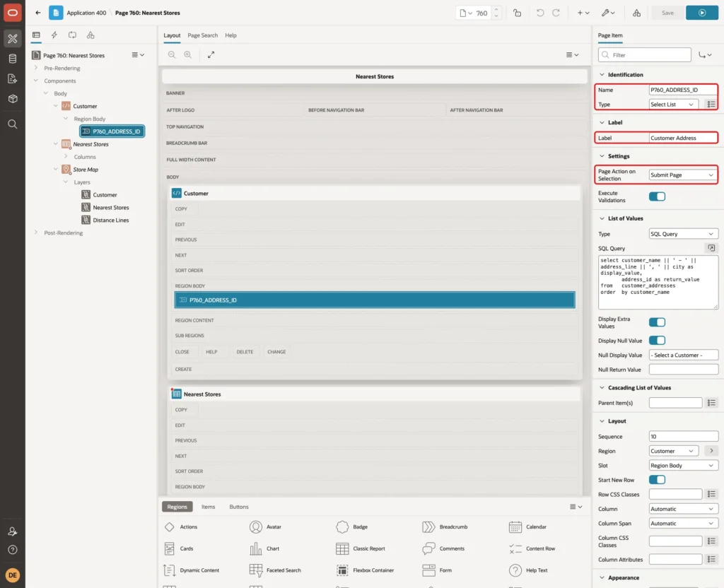The image size is (724, 588).
Task: Open the Create plus menu
Action: [x=583, y=13]
